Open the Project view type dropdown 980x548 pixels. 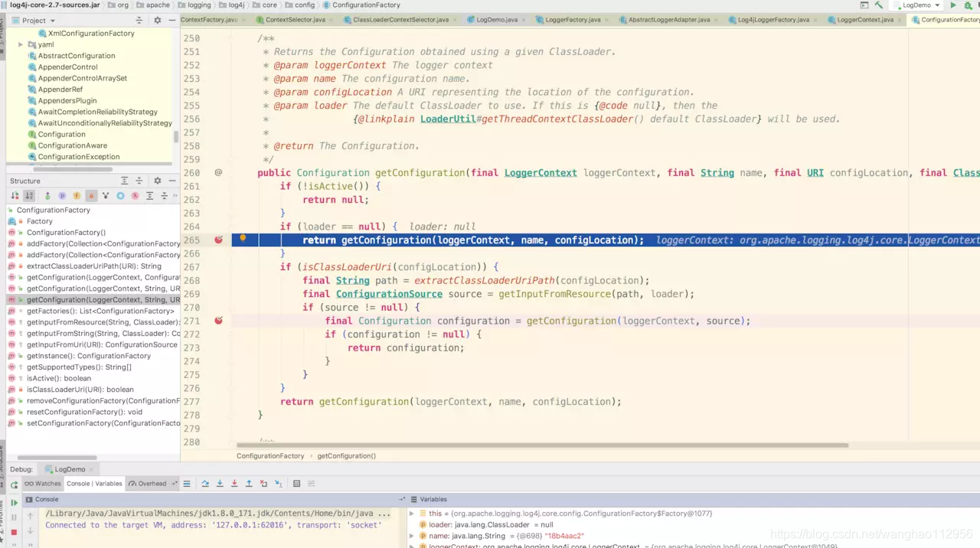coord(33,20)
